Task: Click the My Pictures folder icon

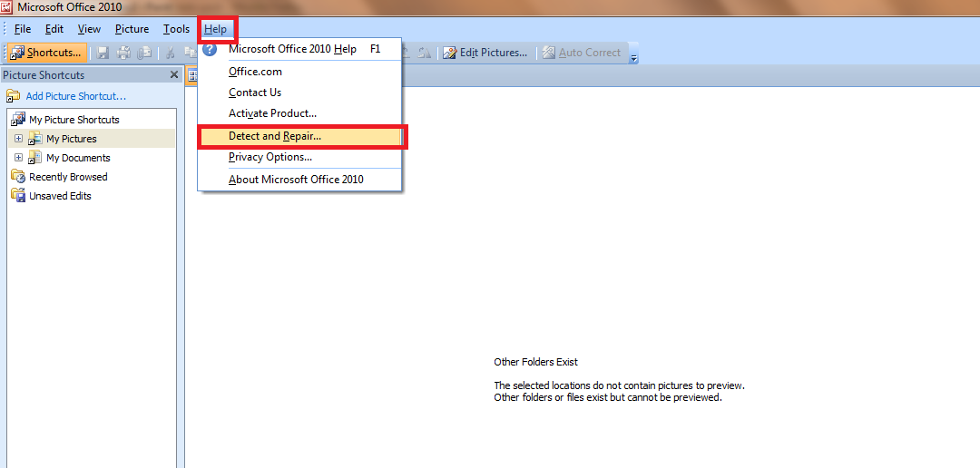Action: (x=35, y=139)
